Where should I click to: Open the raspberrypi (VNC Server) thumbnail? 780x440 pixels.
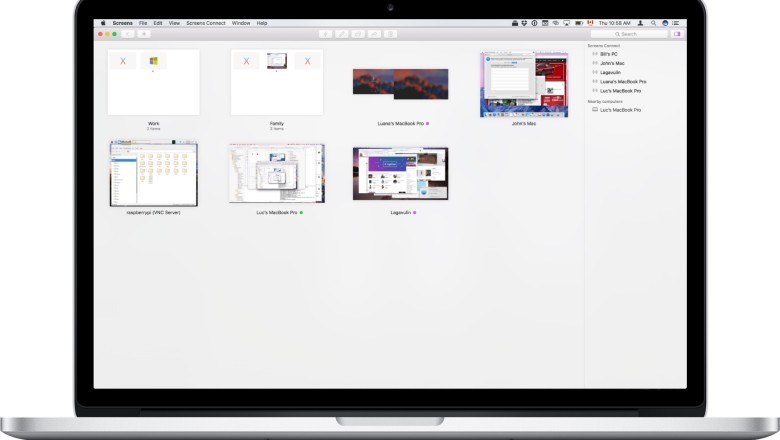coord(153,174)
